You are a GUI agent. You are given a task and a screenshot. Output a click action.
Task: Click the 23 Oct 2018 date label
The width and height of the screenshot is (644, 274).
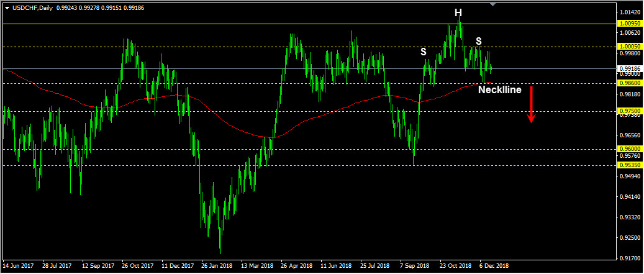455,265
